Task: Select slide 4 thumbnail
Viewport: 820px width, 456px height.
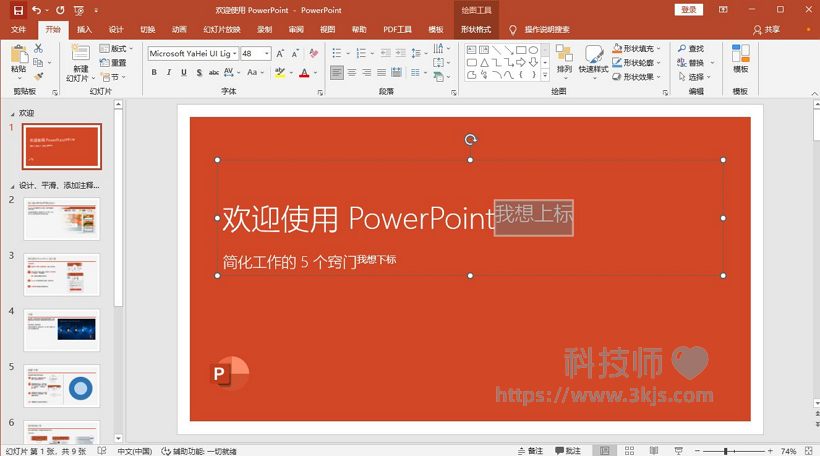Action: tap(62, 330)
